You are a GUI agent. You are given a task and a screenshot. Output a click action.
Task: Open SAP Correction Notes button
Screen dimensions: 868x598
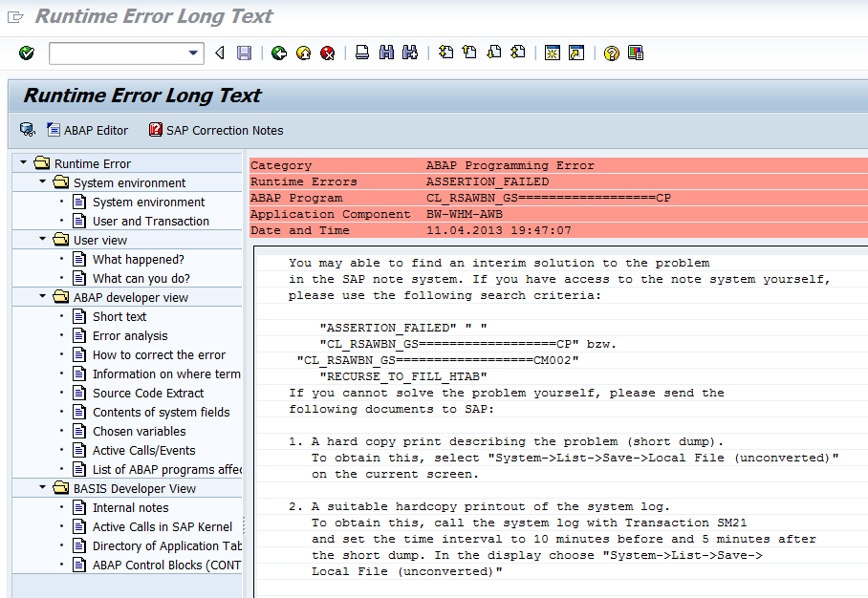[x=216, y=130]
